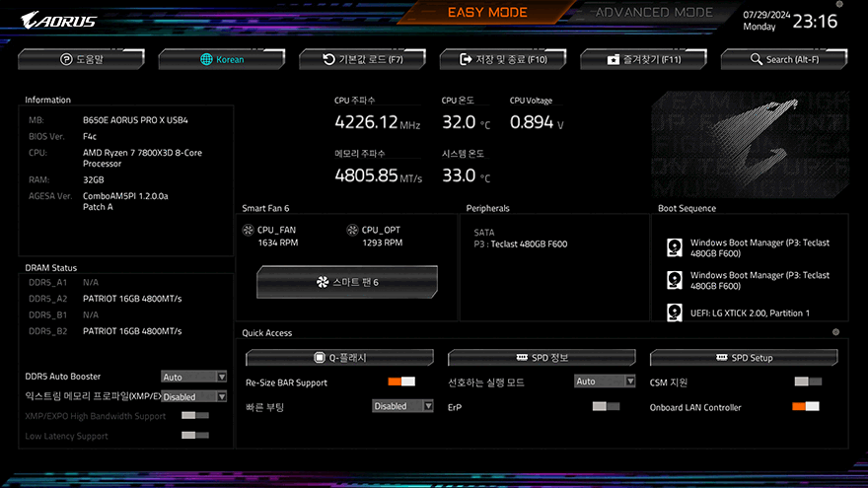Open the XMP/EXPO memory profile dropdown
Screen dimensions: 868x488
point(193,396)
